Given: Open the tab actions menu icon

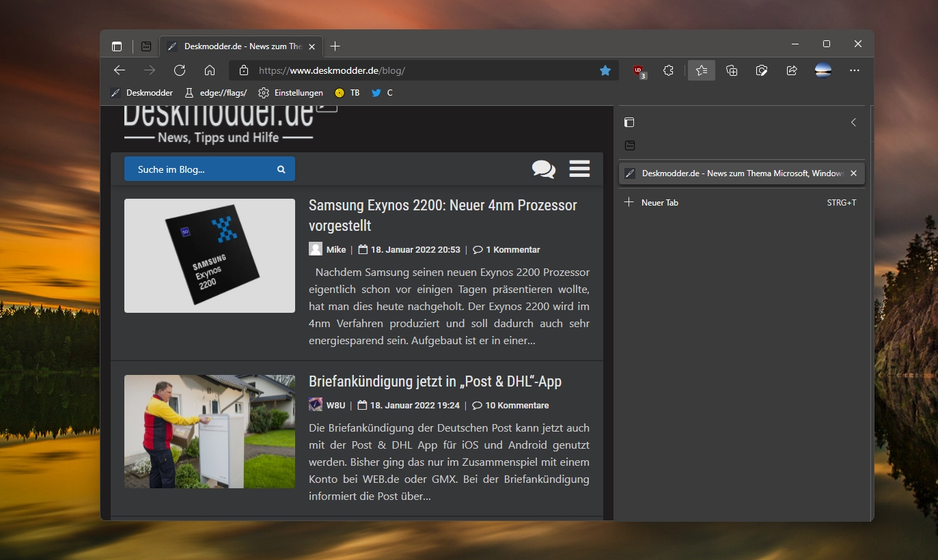Looking at the screenshot, I should click(x=117, y=46).
